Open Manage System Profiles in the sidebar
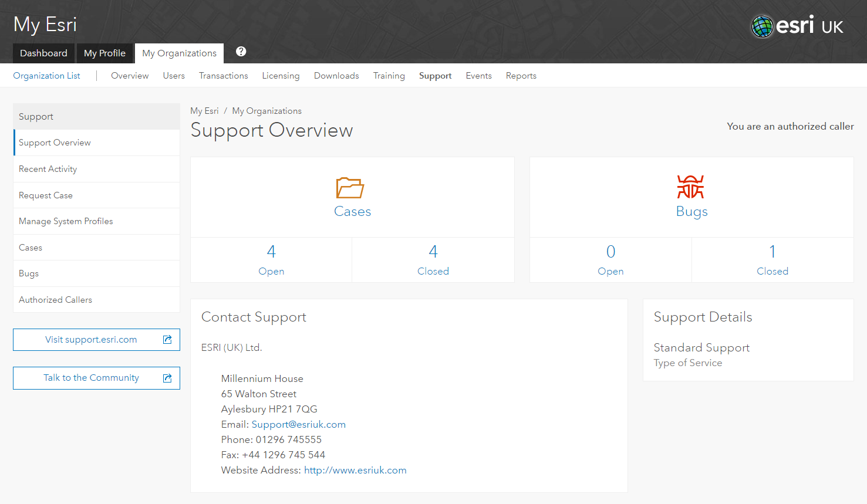The image size is (867, 504). [x=96, y=221]
